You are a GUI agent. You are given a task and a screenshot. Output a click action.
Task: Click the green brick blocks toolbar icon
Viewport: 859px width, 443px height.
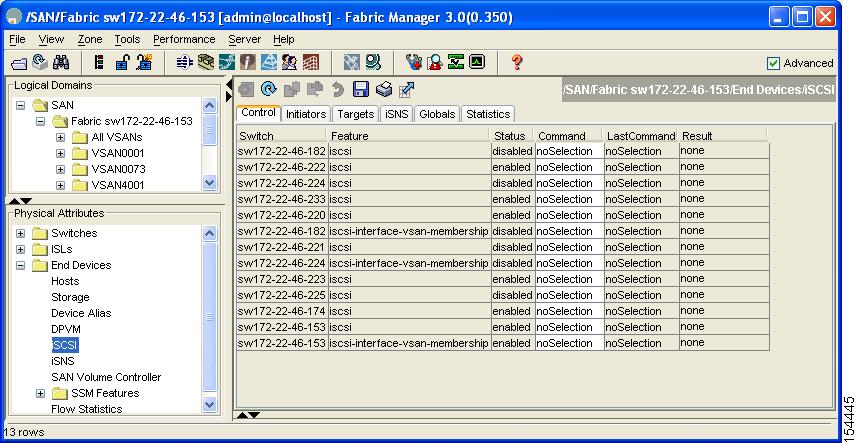205,62
